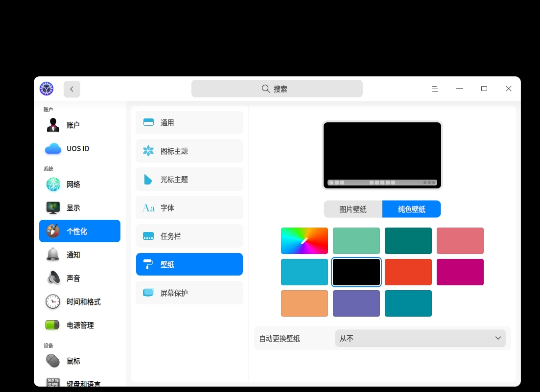This screenshot has width=540, height=392.
Task: Minimize the Control Center window
Action: click(x=459, y=89)
